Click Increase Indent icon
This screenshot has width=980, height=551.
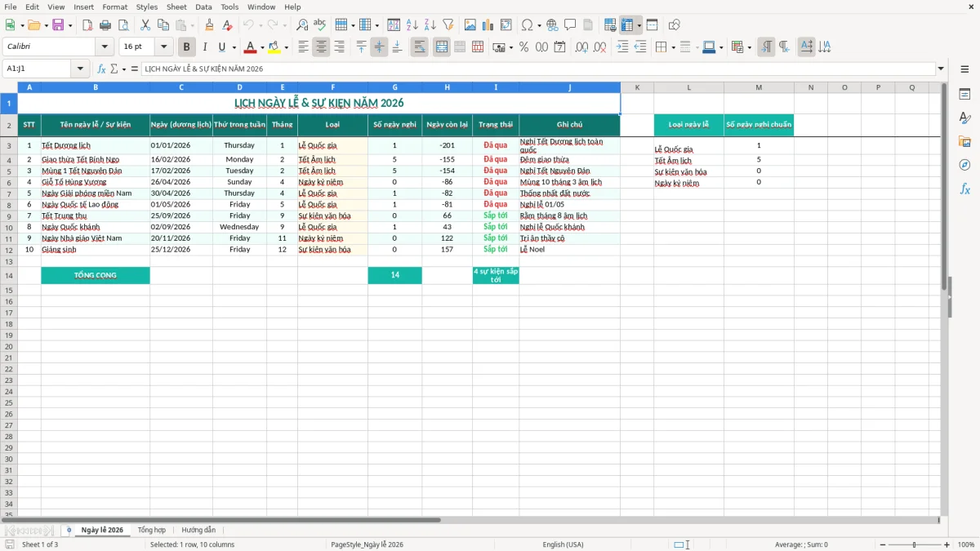tap(622, 47)
